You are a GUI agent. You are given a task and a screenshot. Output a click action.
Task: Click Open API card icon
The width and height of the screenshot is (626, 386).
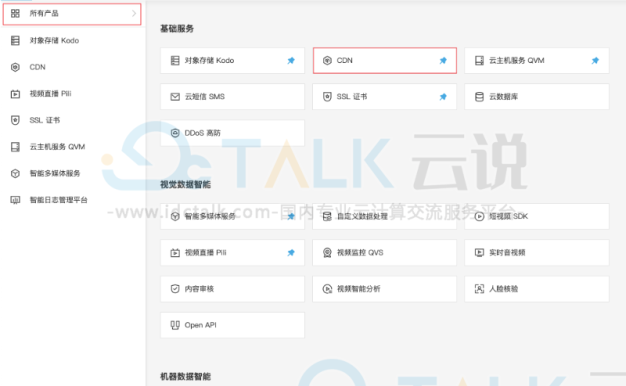(175, 325)
